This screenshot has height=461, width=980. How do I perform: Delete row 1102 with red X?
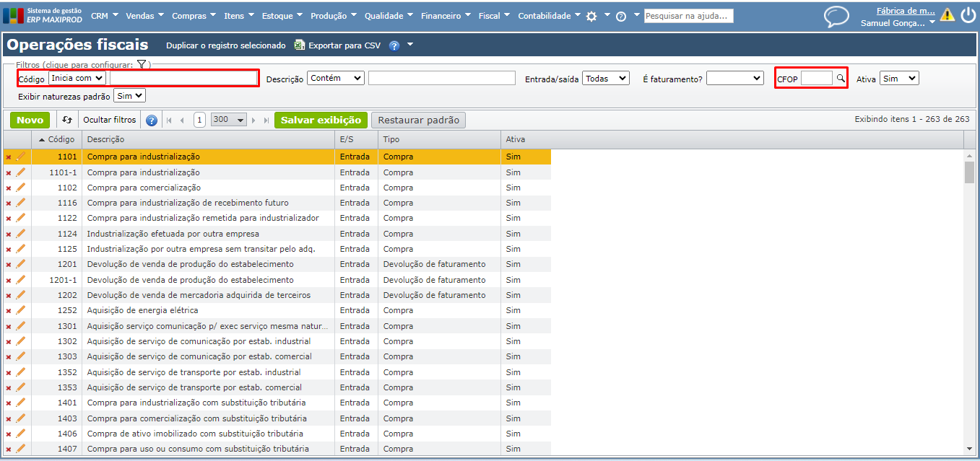tap(9, 188)
